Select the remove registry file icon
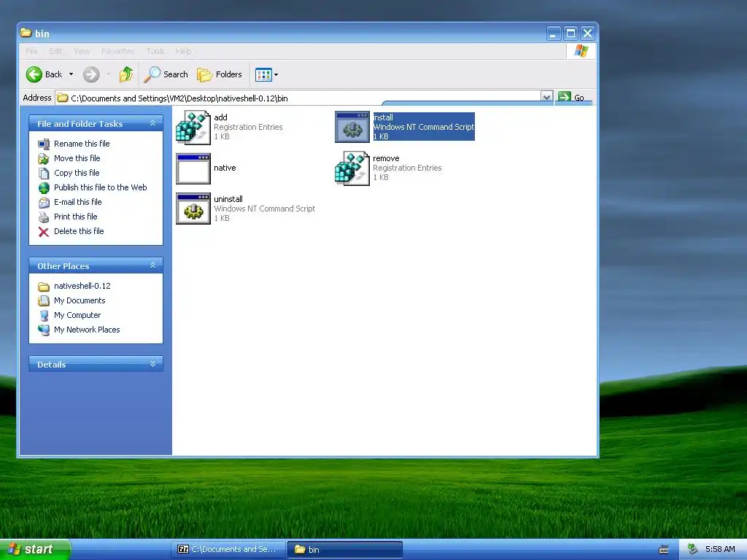This screenshot has width=747, height=560. pos(352,168)
